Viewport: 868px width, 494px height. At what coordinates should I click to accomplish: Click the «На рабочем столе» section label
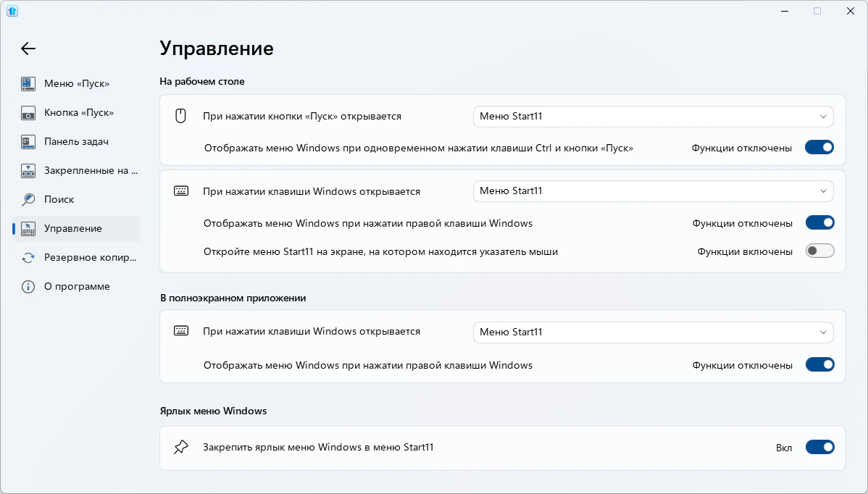(202, 81)
